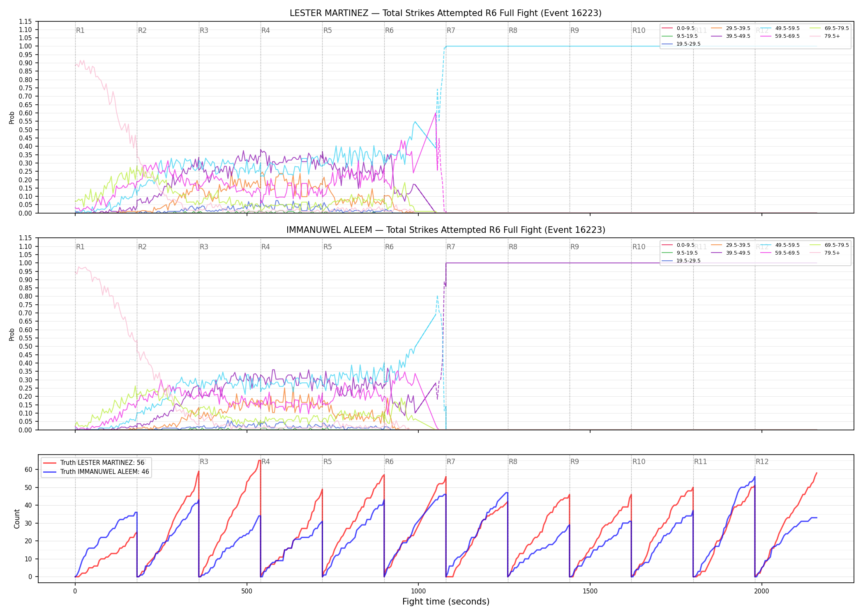
Task: Click '49.5-59.5' in Aleem chart legend
Action: pyautogui.click(x=787, y=245)
